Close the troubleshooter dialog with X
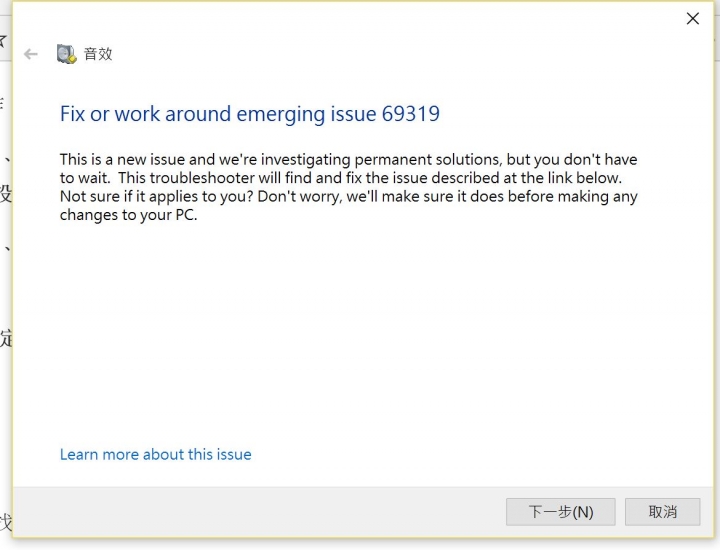The image size is (720, 550). [x=692, y=18]
